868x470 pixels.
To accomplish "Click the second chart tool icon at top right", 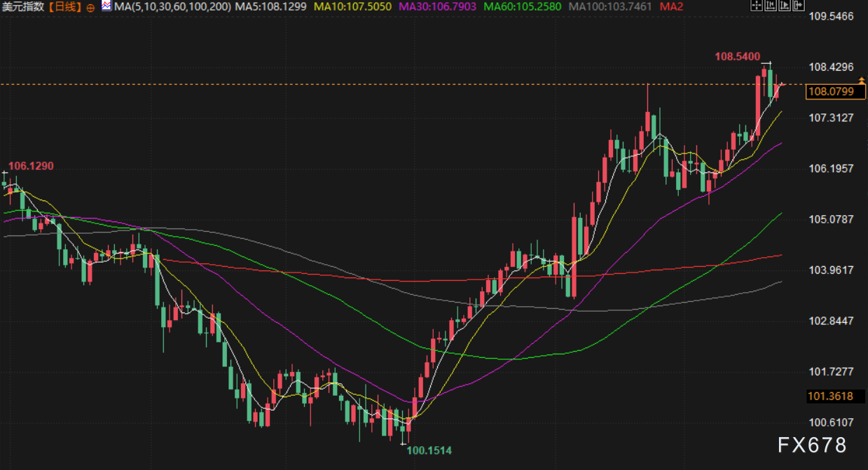I will [770, 6].
